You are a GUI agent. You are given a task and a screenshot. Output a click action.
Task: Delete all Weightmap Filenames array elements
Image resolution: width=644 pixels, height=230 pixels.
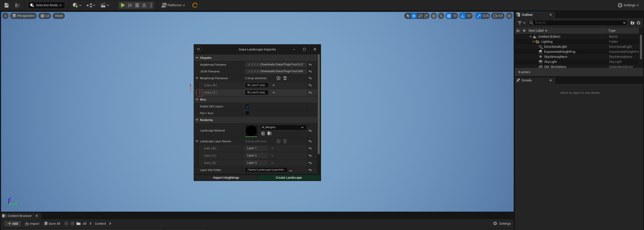pyautogui.click(x=285, y=78)
